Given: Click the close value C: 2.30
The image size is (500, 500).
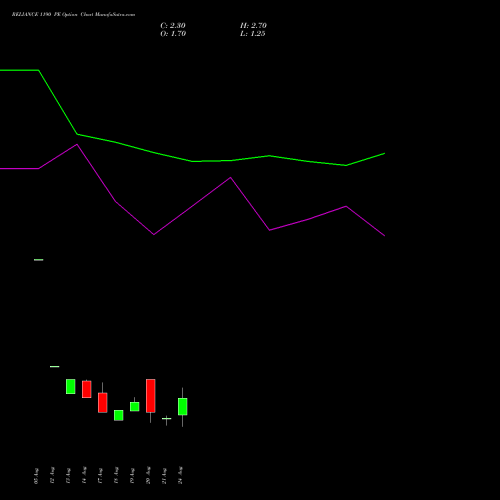Looking at the screenshot, I should tap(173, 26).
